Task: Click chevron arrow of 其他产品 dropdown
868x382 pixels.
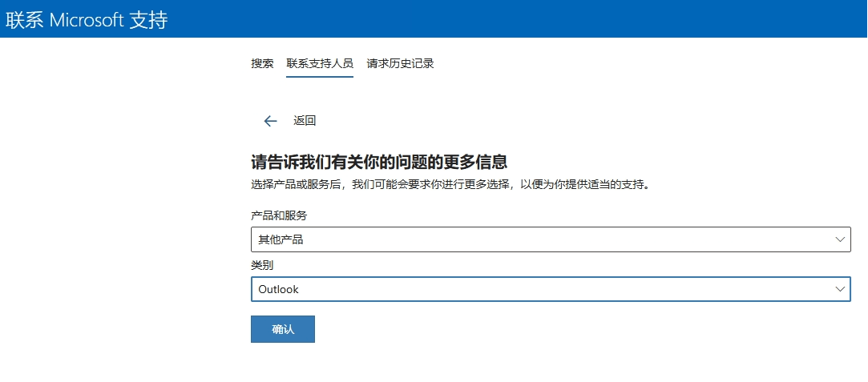Action: click(840, 239)
